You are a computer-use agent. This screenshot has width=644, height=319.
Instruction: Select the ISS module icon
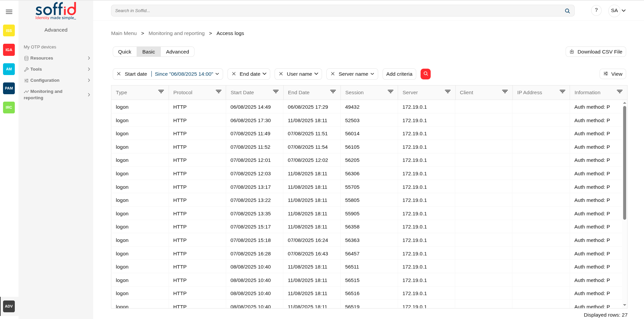point(9,31)
